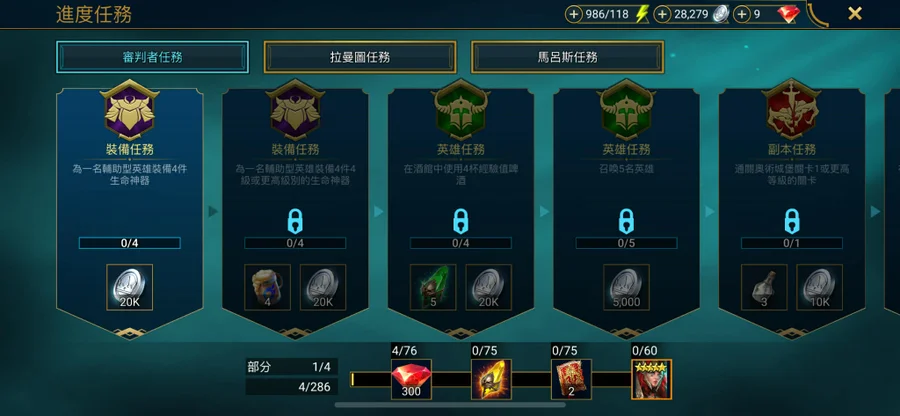This screenshot has width=900, height=416.
Task: Click the plus icon beside the gems count
Action: tap(742, 14)
